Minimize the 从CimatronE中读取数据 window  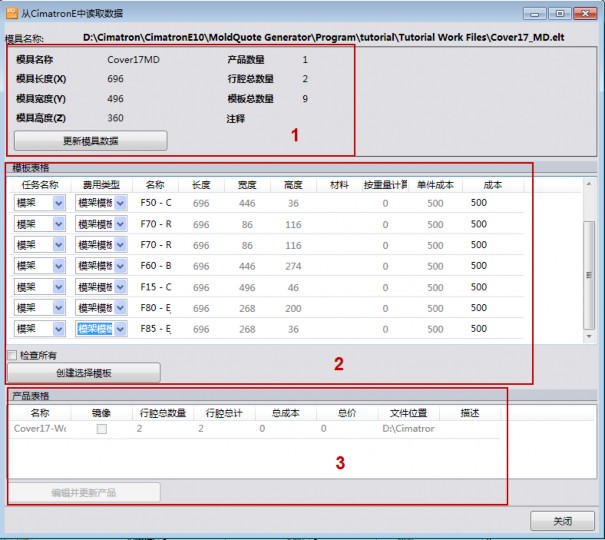coord(534,14)
